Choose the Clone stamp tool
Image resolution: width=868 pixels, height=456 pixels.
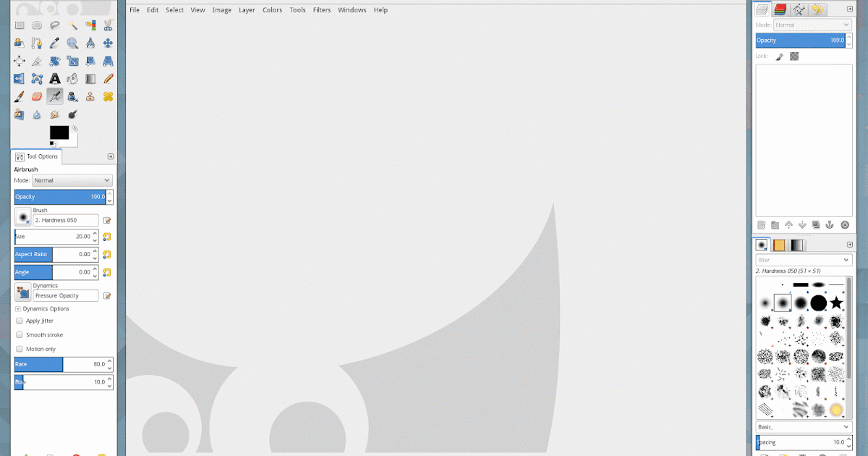point(90,96)
